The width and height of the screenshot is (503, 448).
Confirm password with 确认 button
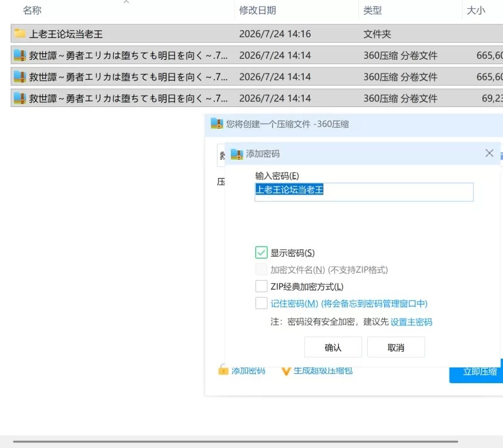click(x=333, y=347)
